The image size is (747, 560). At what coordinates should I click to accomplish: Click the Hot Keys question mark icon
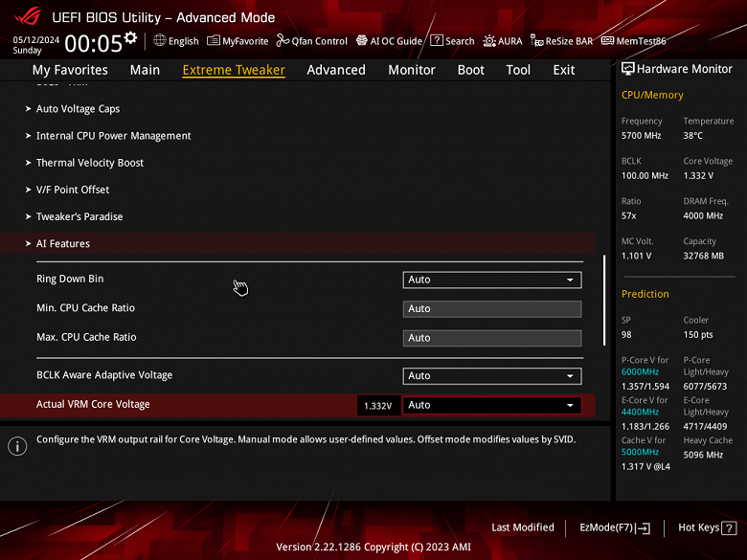[x=729, y=527]
